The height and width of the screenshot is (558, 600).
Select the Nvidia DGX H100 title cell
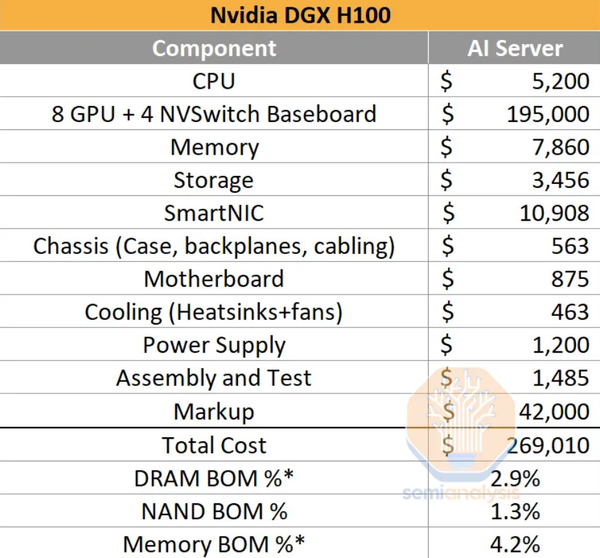tap(299, 16)
